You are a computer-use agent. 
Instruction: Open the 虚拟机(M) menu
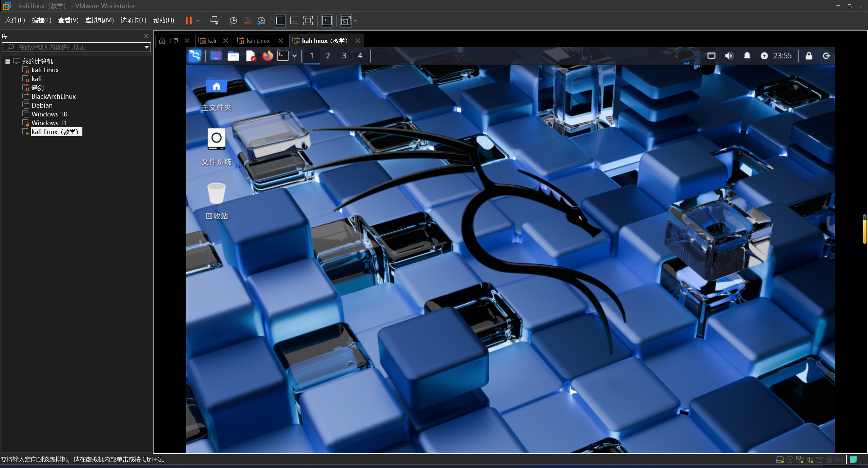pos(99,20)
